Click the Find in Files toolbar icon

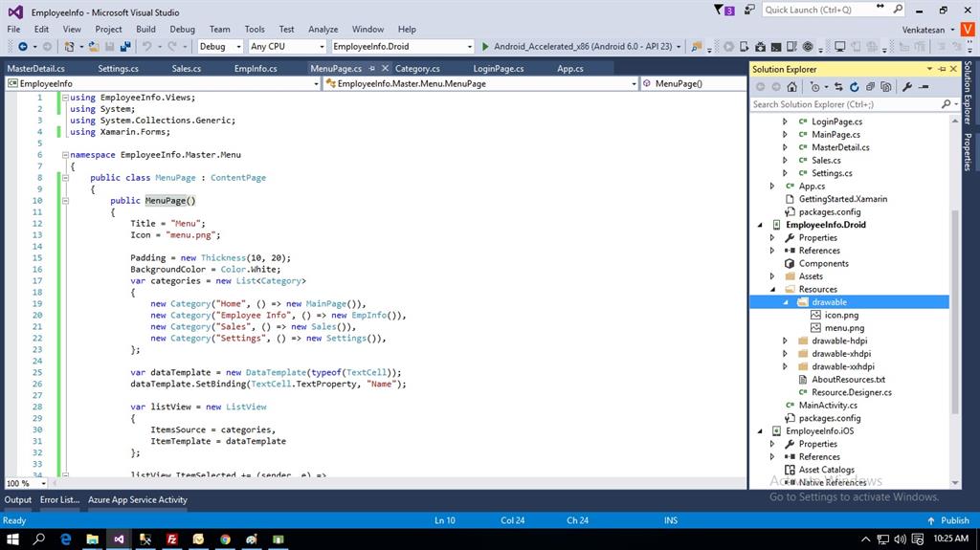pyautogui.click(x=696, y=47)
